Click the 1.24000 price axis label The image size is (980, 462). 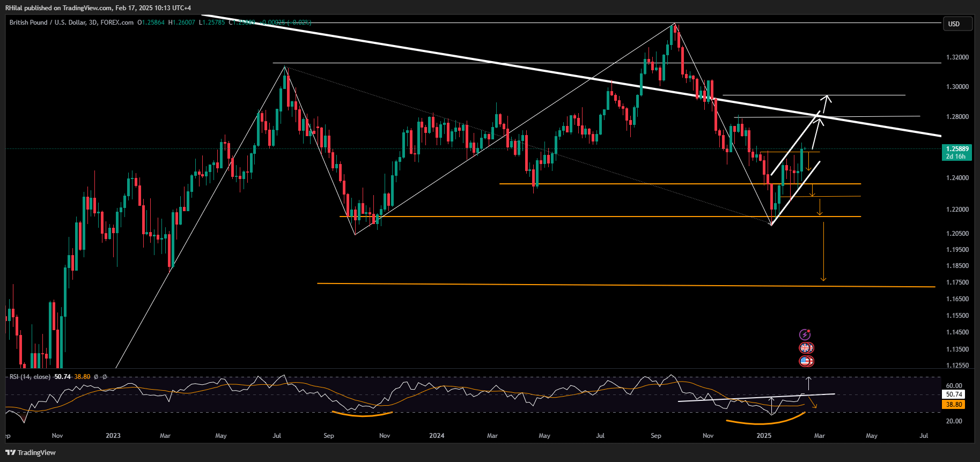[957, 178]
